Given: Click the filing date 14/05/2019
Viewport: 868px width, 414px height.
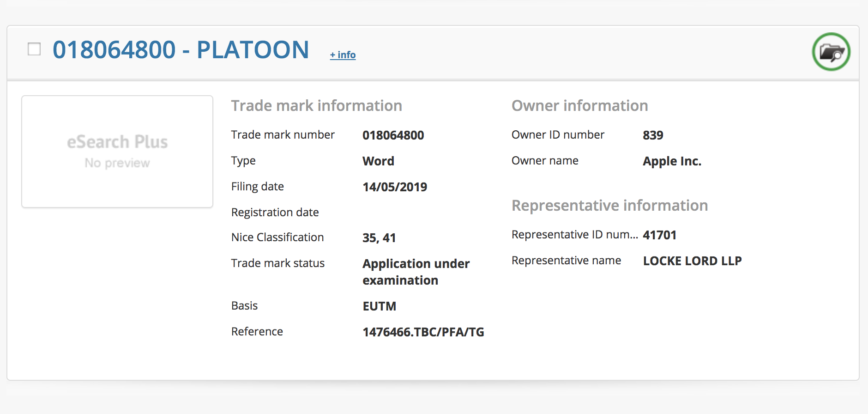Looking at the screenshot, I should 395,187.
